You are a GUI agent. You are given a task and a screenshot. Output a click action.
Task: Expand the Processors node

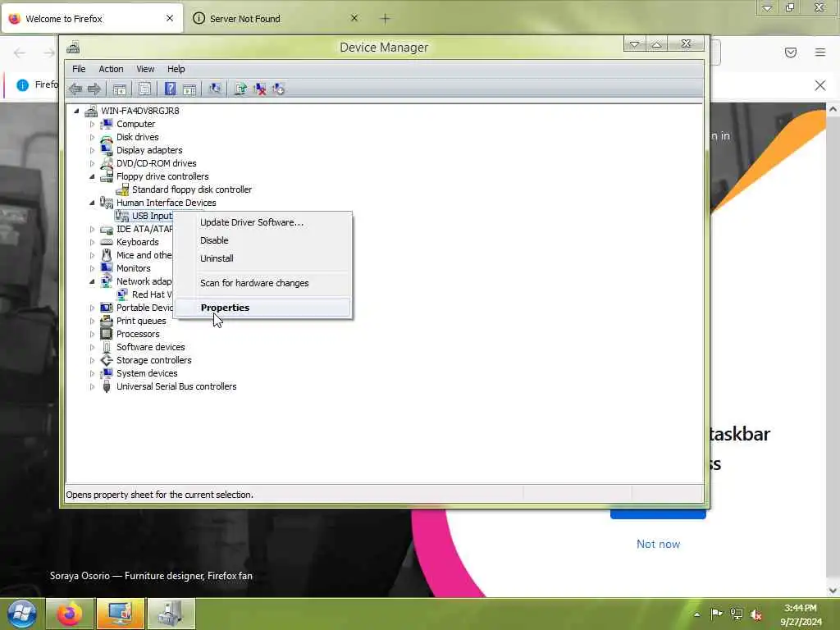click(x=92, y=335)
